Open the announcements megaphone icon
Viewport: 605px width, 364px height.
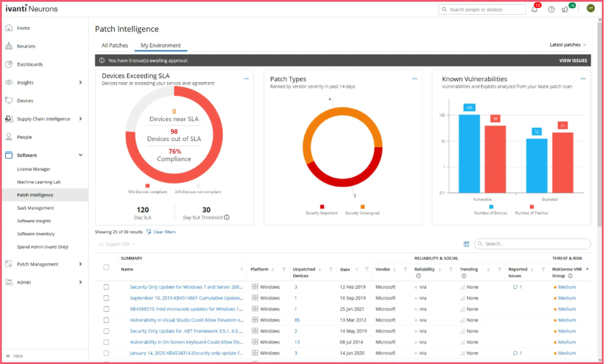[565, 10]
